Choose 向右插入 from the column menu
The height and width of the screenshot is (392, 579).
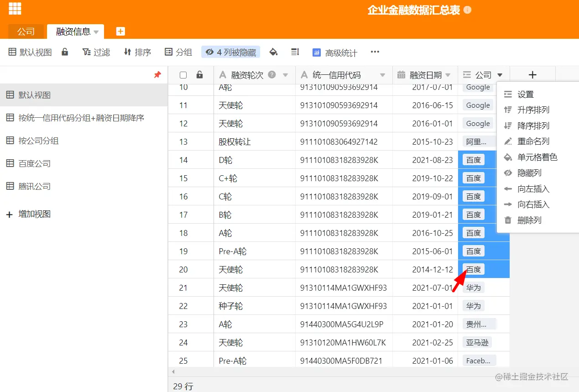[x=537, y=204]
